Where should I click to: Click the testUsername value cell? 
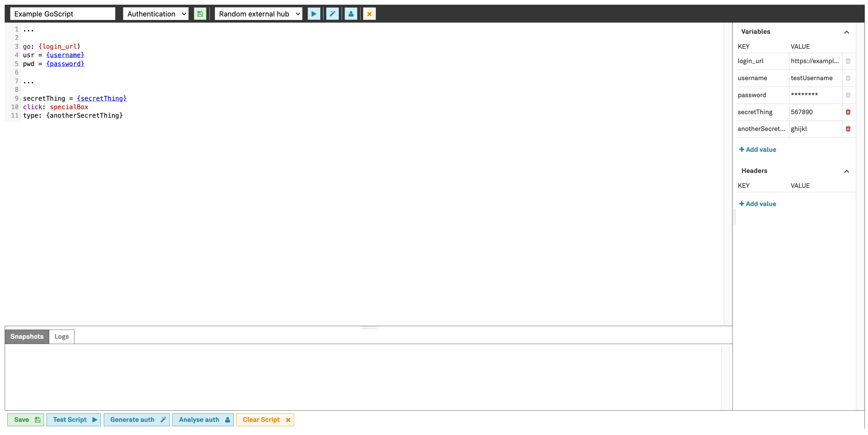pos(816,78)
